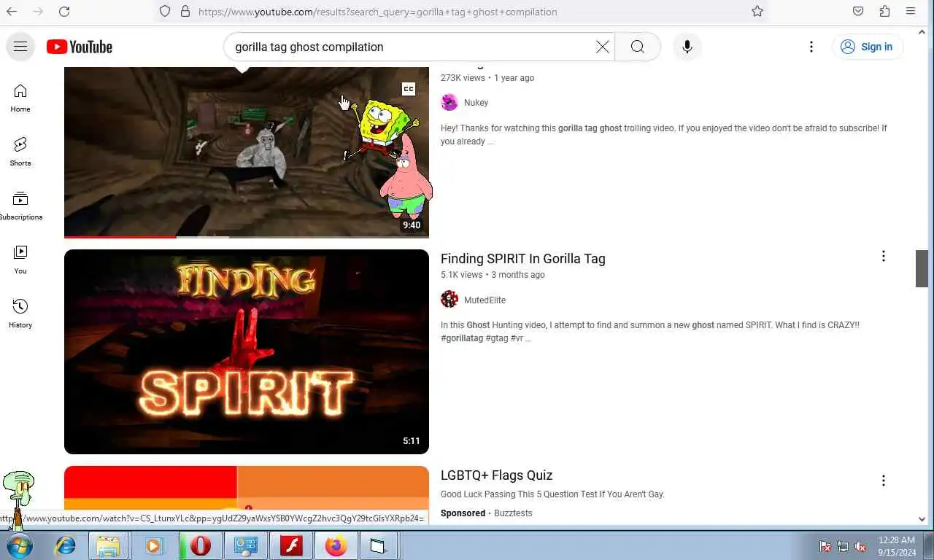Open the Nukey channel avatar

449,103
